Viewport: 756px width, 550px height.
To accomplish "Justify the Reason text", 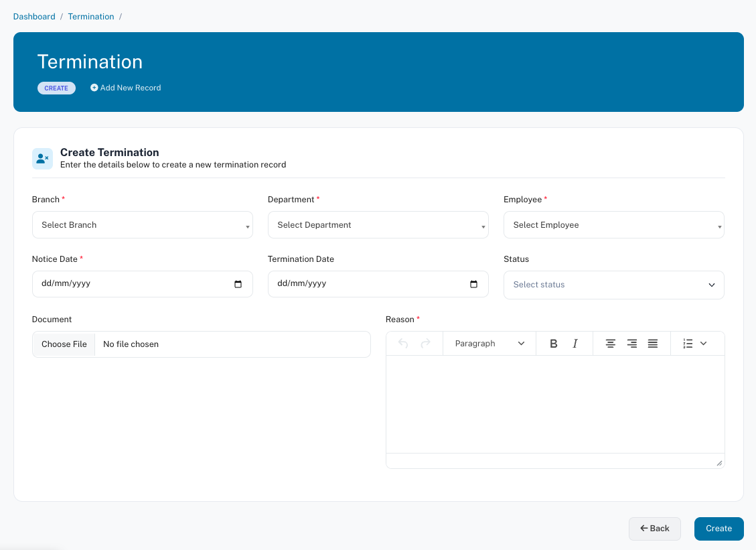I will click(x=653, y=344).
